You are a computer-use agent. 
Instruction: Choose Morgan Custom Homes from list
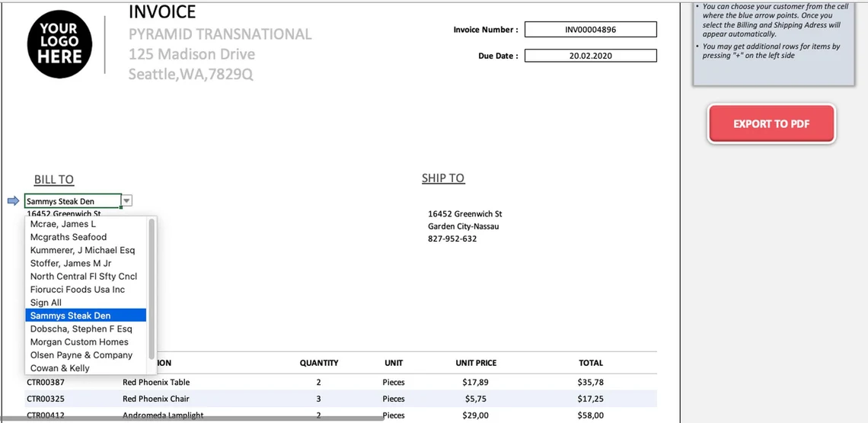point(79,341)
